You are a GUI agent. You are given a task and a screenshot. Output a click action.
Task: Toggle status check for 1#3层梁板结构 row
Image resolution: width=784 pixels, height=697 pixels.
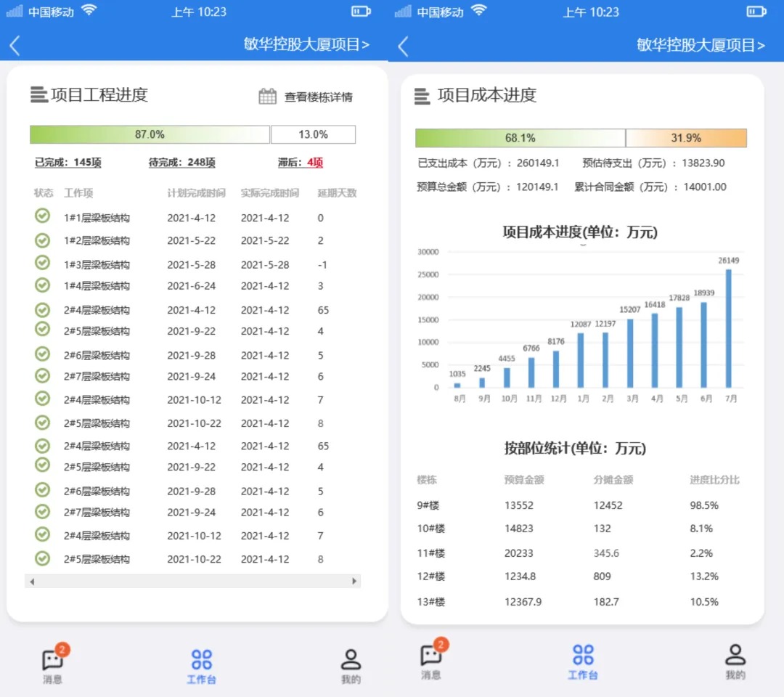43,263
